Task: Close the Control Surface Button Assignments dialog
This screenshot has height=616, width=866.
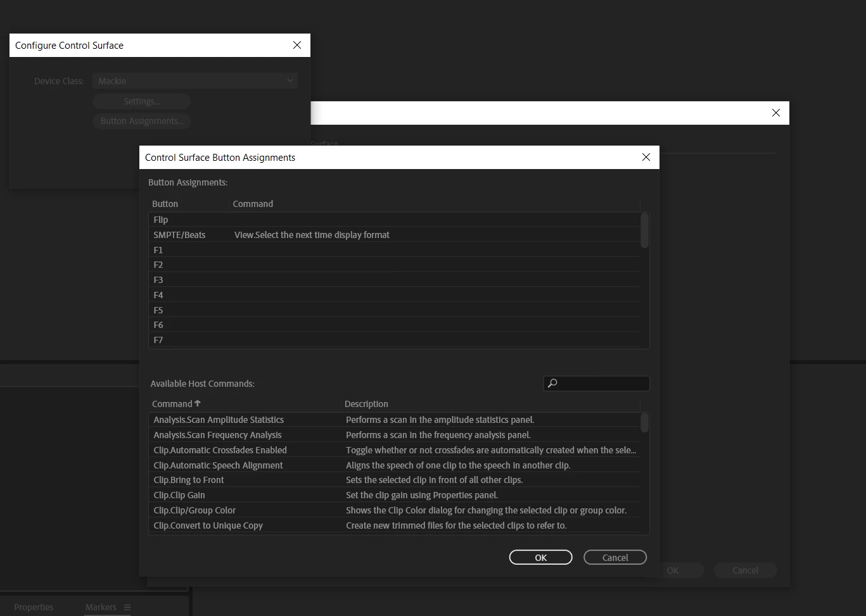Action: point(646,157)
